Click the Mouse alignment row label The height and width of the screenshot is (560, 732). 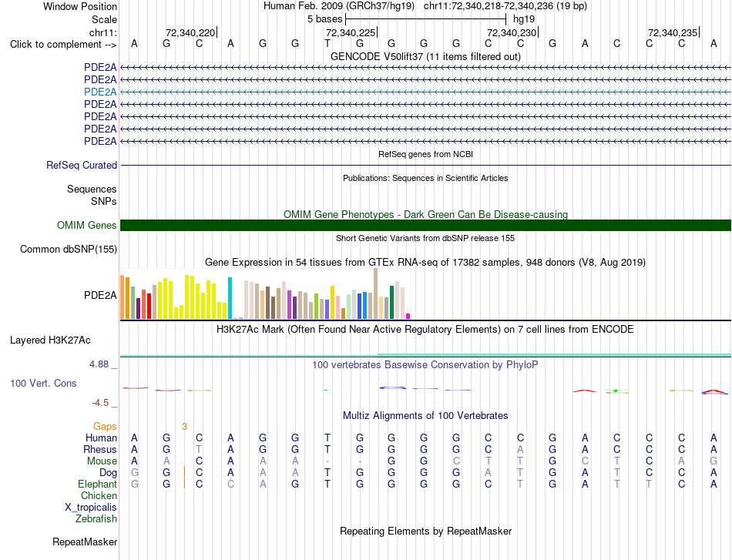(x=102, y=461)
